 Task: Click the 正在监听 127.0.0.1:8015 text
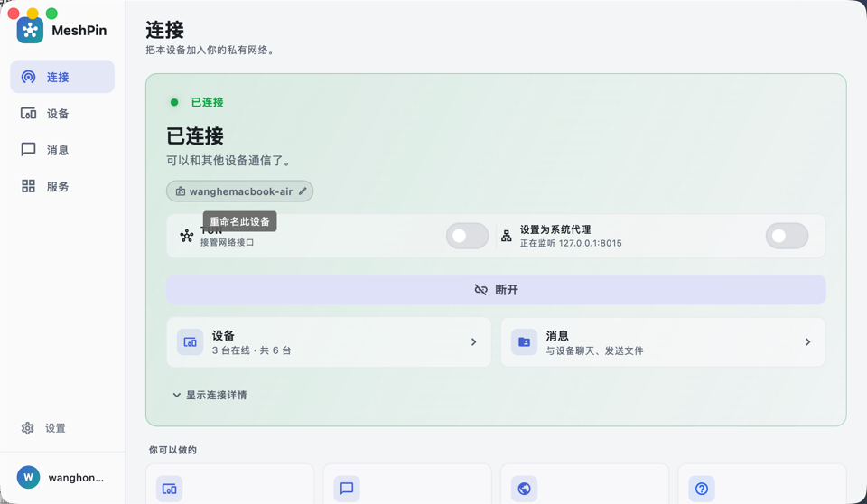tap(571, 243)
